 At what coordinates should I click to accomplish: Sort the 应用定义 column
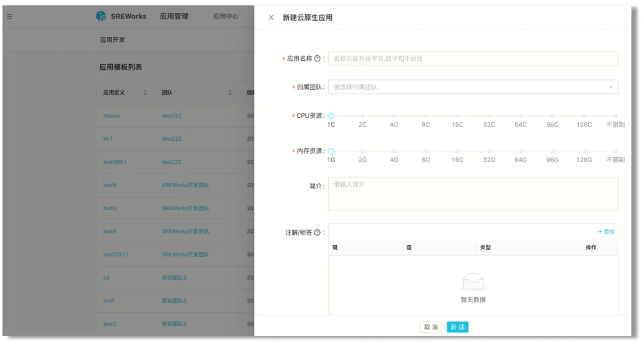click(x=145, y=92)
